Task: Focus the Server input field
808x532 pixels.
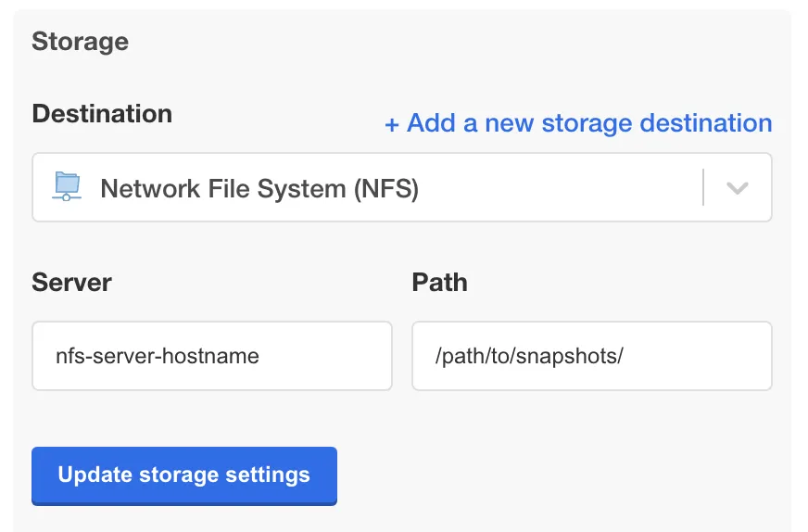Action: click(212, 356)
